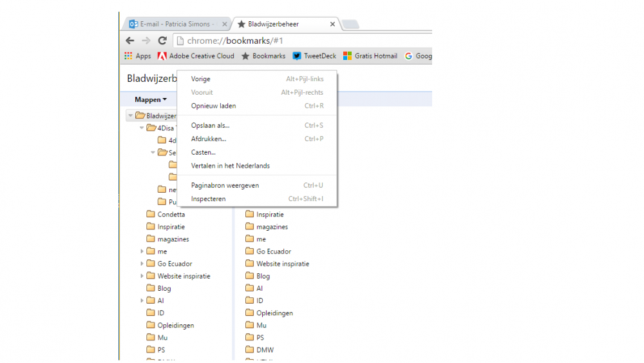The image size is (644, 363).
Task: Select the 4Disa folder in tree
Action: [x=162, y=128]
